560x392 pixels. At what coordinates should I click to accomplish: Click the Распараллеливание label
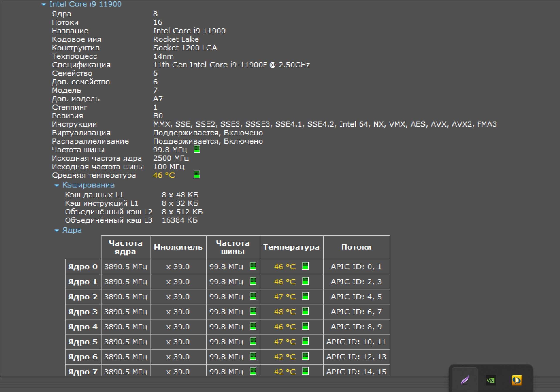click(90, 142)
